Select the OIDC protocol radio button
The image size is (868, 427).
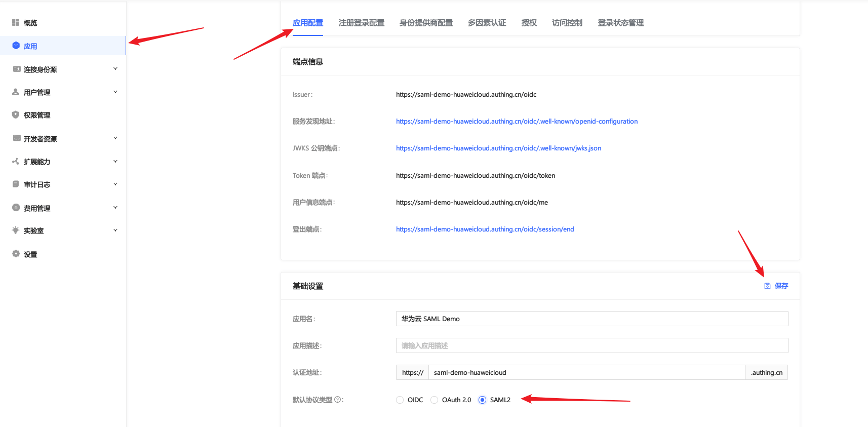[x=400, y=400]
